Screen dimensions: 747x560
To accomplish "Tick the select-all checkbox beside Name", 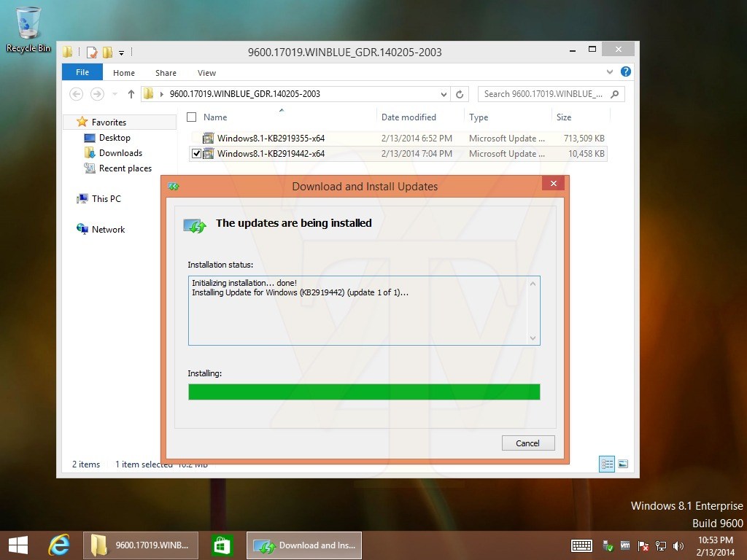I will (192, 117).
